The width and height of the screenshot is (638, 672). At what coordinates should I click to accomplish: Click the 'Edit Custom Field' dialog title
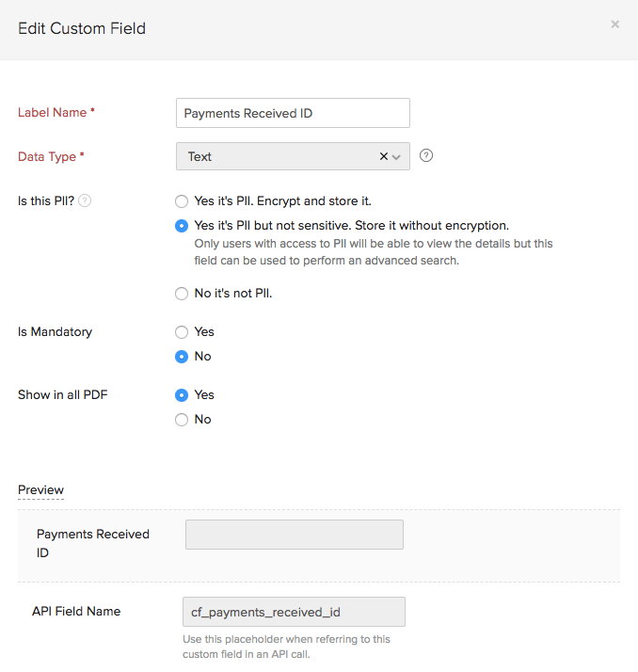coord(82,28)
